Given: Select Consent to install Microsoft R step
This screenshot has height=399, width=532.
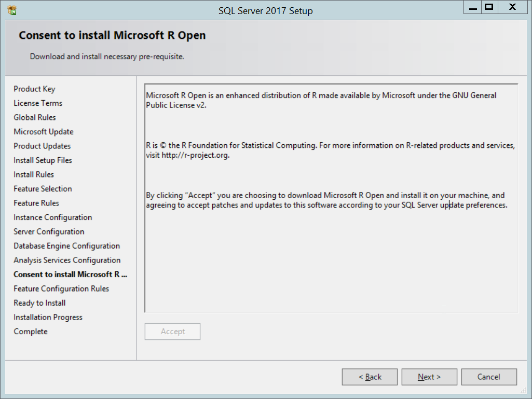Looking at the screenshot, I should pos(70,274).
